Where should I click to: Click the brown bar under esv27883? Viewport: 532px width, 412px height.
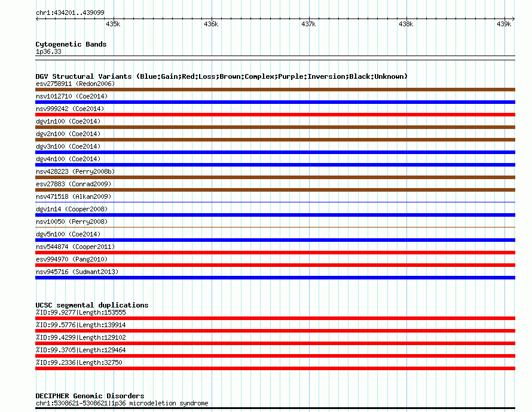coord(275,190)
